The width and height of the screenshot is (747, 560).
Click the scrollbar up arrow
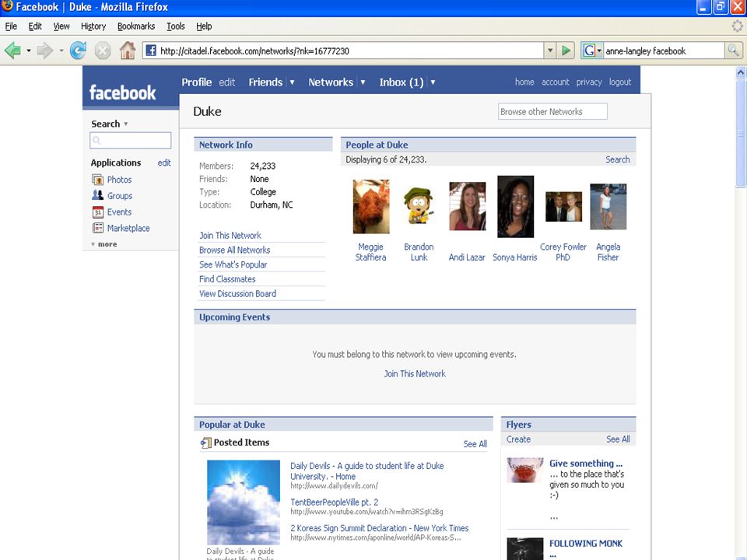(x=741, y=72)
